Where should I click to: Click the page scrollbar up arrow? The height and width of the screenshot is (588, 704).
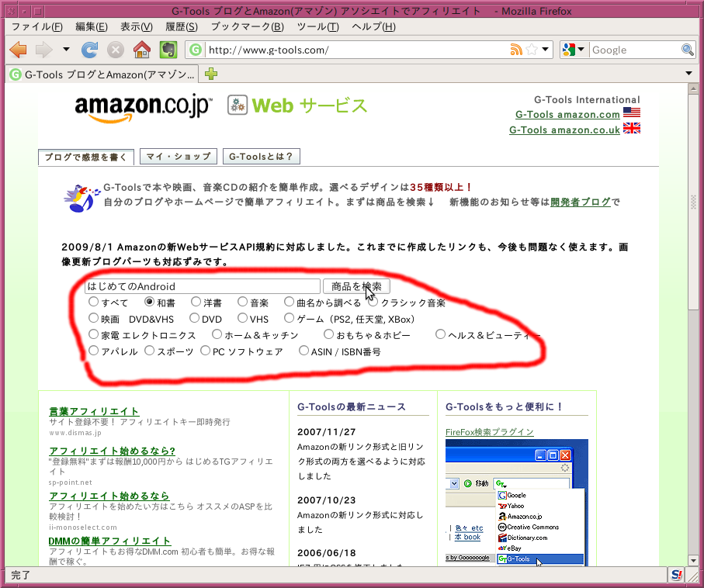pos(693,88)
